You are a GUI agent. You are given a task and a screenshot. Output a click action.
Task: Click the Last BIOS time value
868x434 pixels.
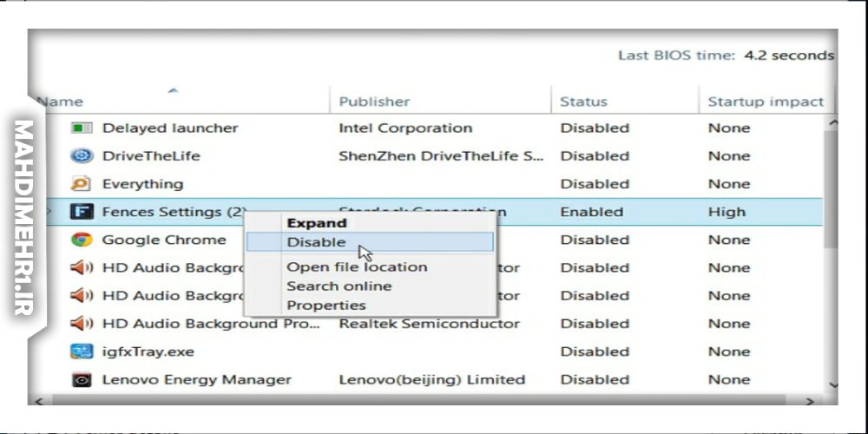(x=789, y=56)
